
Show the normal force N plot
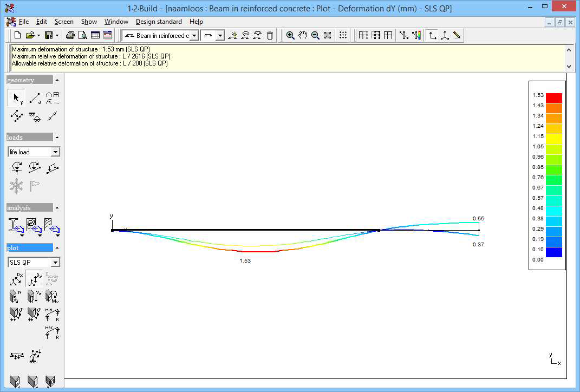[x=16, y=296]
